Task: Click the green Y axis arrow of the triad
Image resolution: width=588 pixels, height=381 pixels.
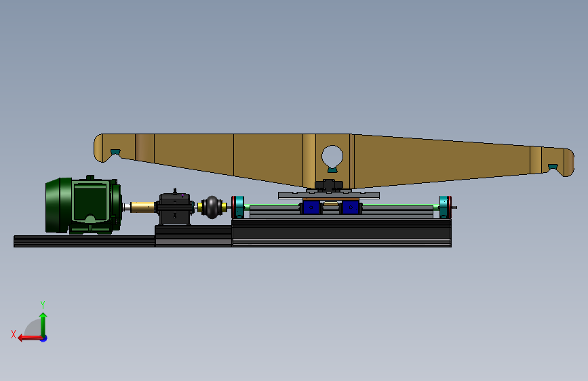Action: (x=43, y=324)
